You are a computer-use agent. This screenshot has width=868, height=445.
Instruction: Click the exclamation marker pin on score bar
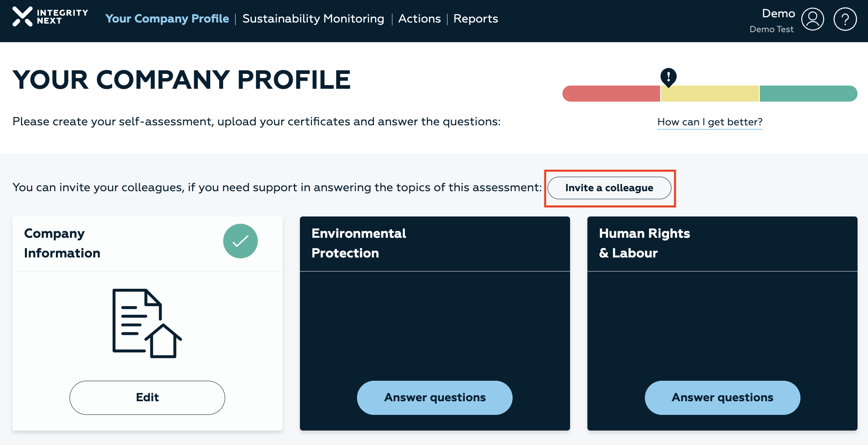coord(668,76)
